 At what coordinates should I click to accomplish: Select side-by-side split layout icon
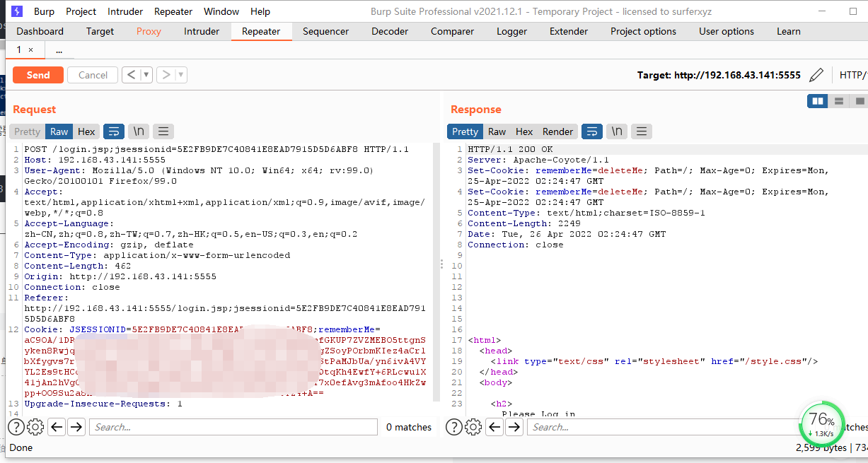point(818,101)
